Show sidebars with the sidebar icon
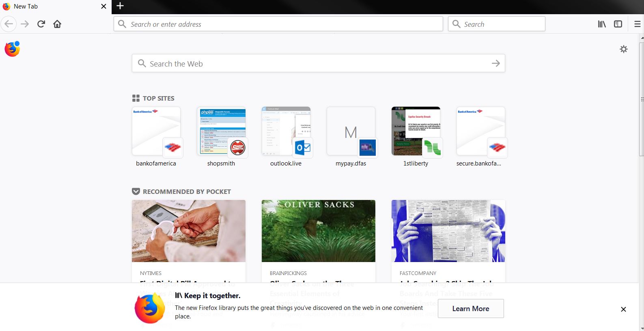 click(x=618, y=24)
